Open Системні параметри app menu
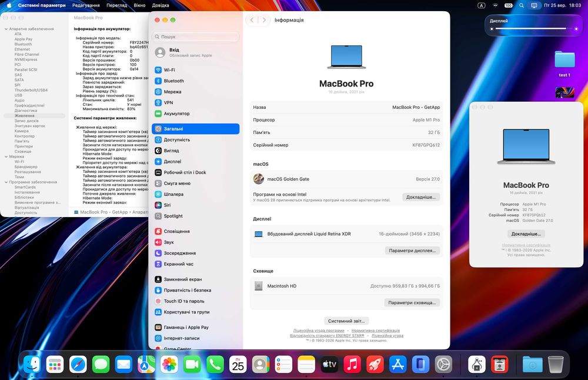 point(42,5)
